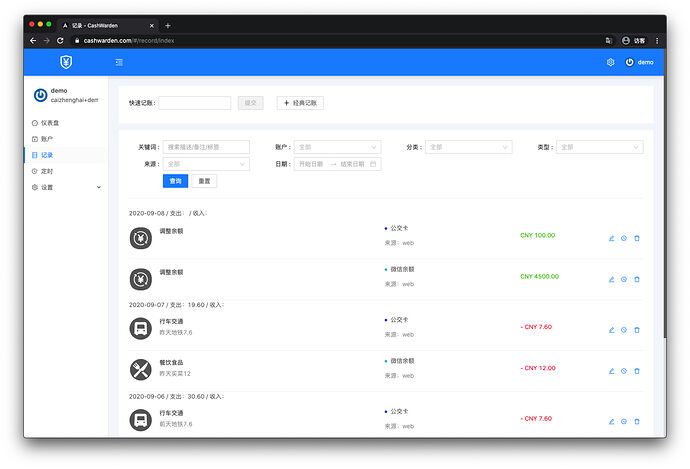690x469 pixels.
Task: Click the middle action icon on 昨天地铁7.6 row
Action: [624, 330]
